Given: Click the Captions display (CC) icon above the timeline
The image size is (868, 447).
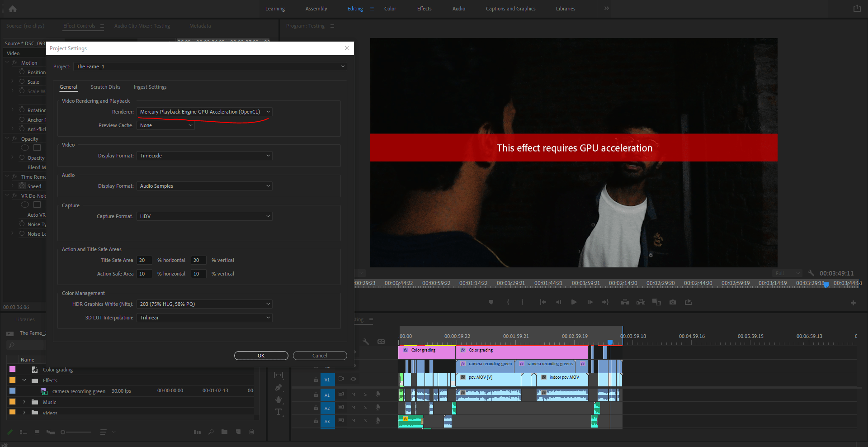Looking at the screenshot, I should [381, 342].
